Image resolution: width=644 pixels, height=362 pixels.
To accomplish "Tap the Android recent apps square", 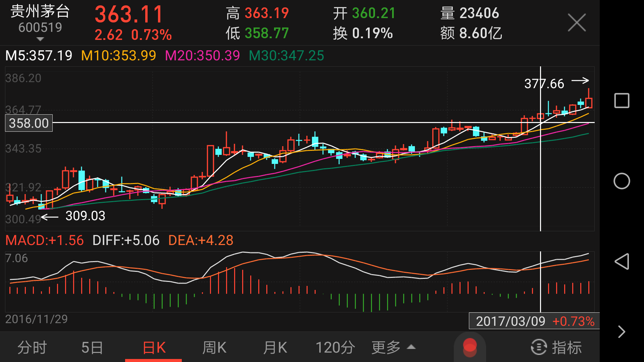I will coord(622,101).
